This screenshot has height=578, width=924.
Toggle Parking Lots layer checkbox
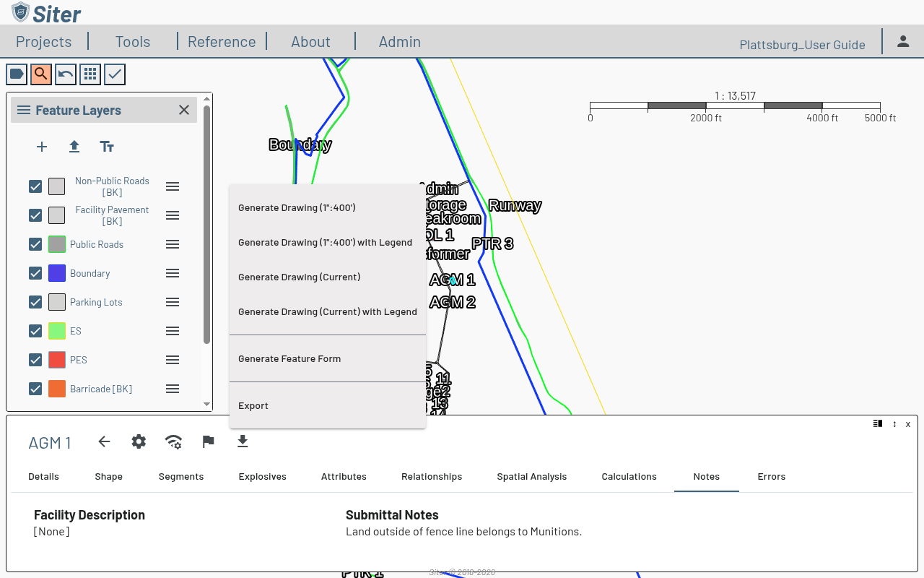point(35,302)
